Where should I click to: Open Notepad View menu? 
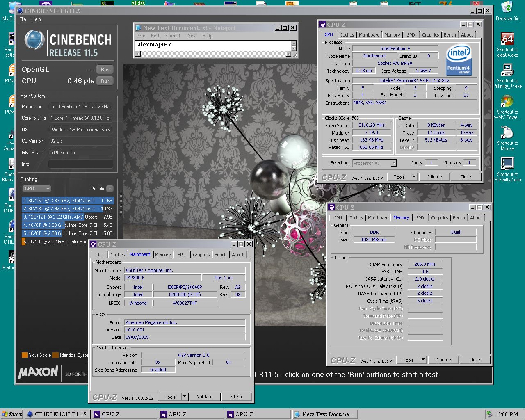click(191, 36)
